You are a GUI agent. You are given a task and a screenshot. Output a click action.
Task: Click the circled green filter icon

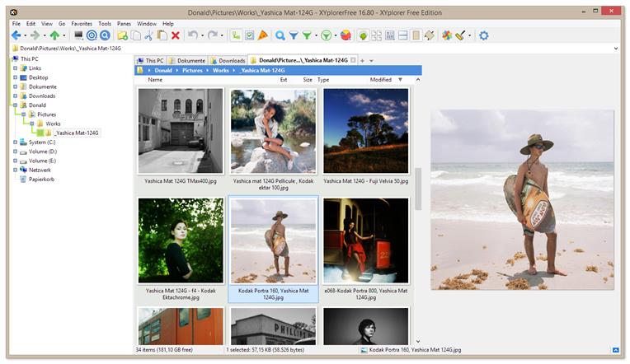[x=327, y=35]
